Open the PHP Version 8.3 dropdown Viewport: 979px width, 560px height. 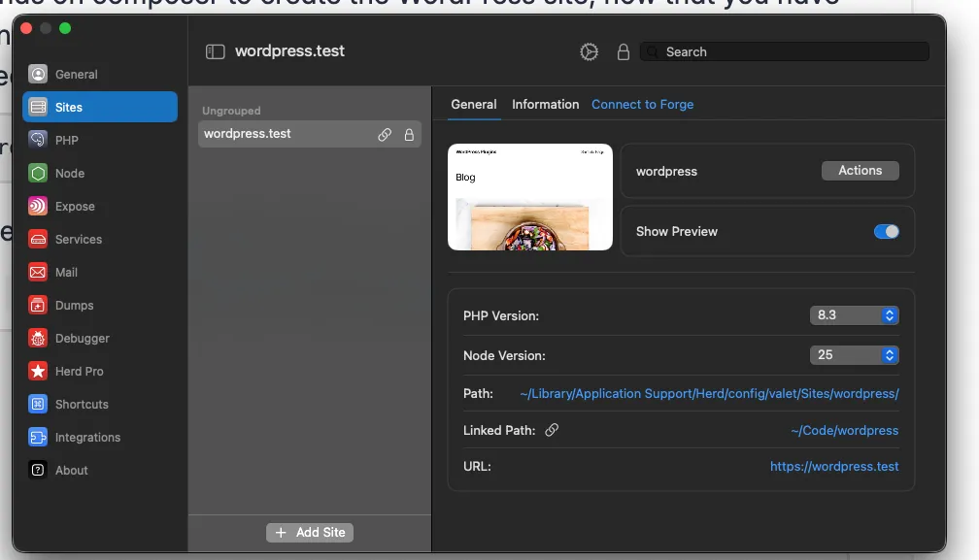pos(854,314)
